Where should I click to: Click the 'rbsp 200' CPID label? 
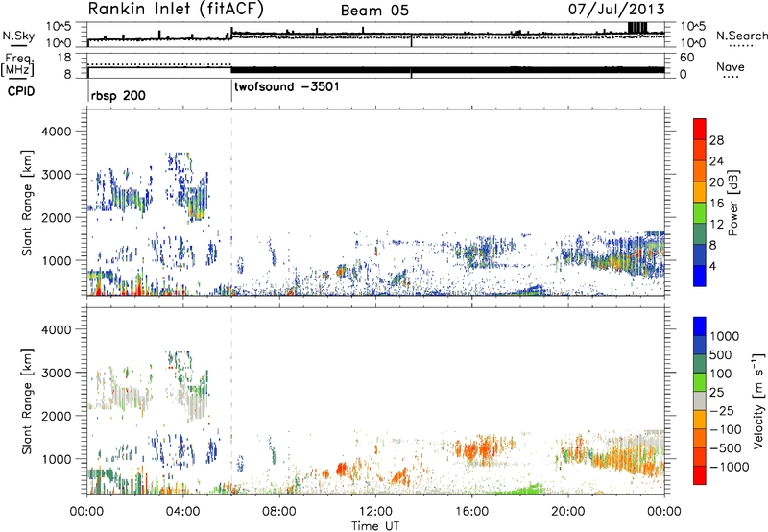point(118,95)
